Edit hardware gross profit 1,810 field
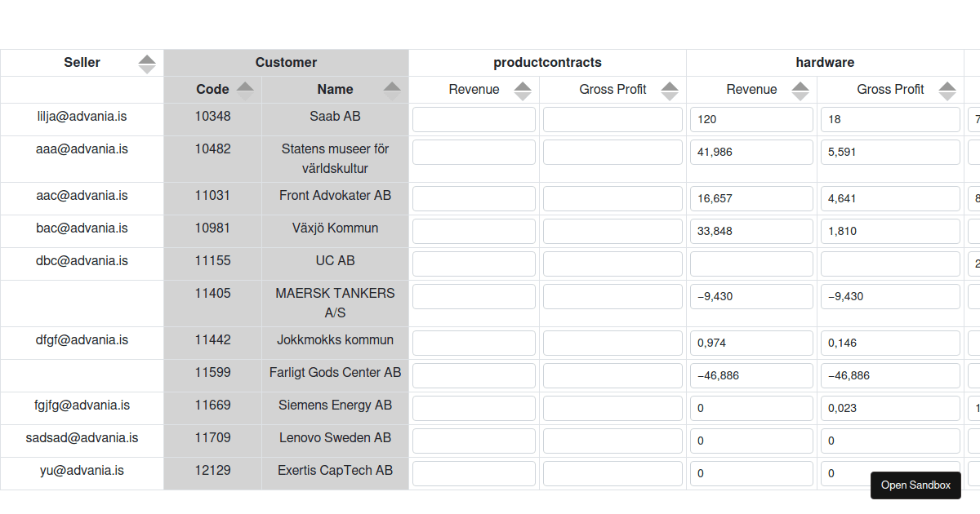The height and width of the screenshot is (514, 980). [x=890, y=231]
